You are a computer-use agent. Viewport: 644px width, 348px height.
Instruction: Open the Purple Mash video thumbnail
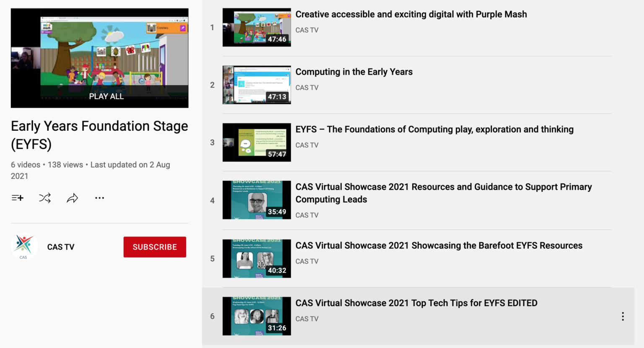[257, 27]
